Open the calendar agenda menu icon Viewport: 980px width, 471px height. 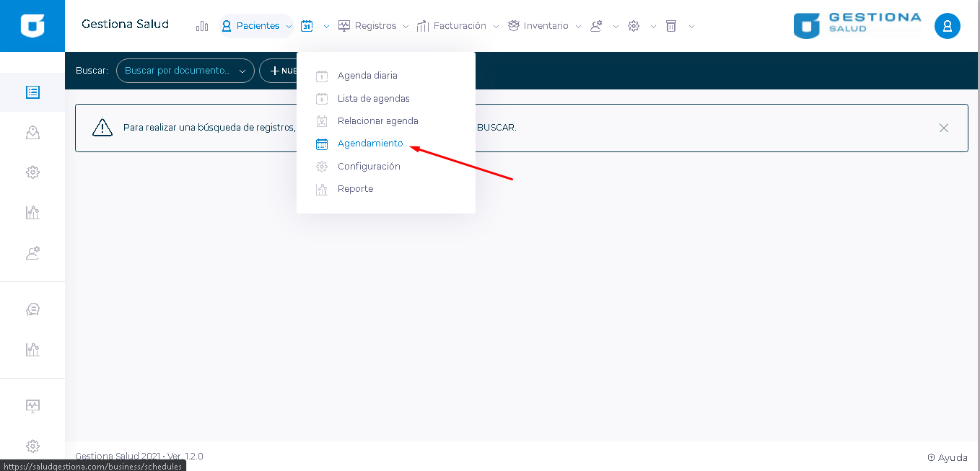click(x=307, y=26)
